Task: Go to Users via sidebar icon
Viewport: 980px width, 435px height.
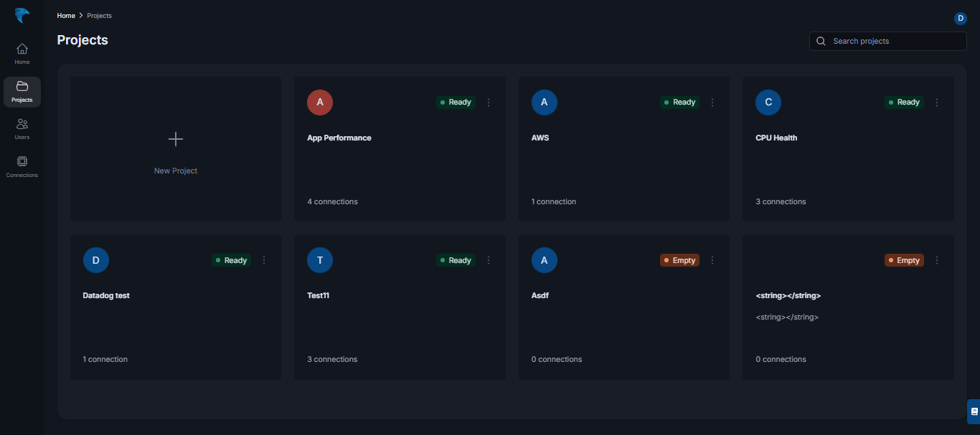Action: click(22, 124)
